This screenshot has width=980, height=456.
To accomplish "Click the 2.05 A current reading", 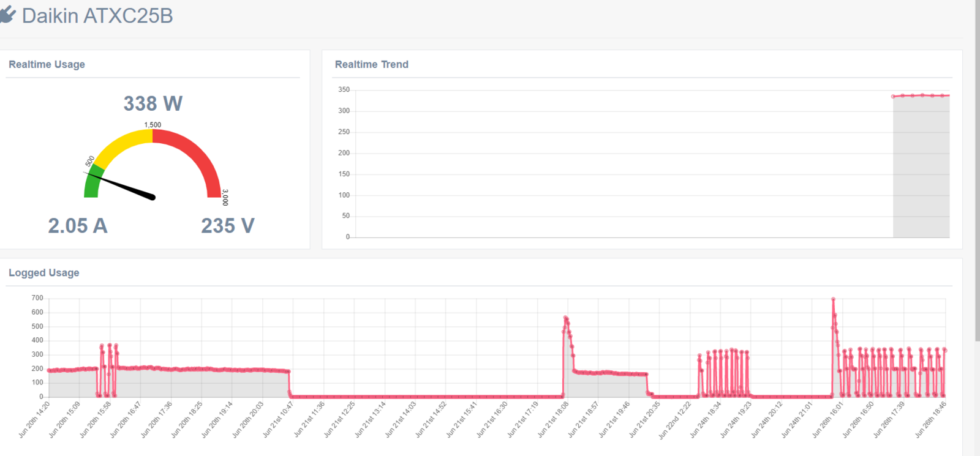I will (x=78, y=226).
